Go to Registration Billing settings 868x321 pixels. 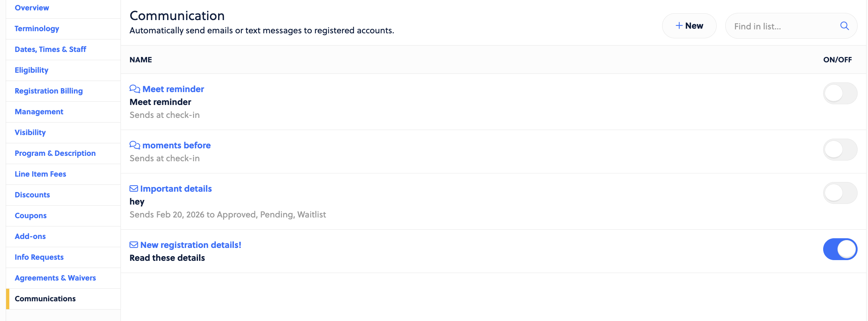(49, 91)
